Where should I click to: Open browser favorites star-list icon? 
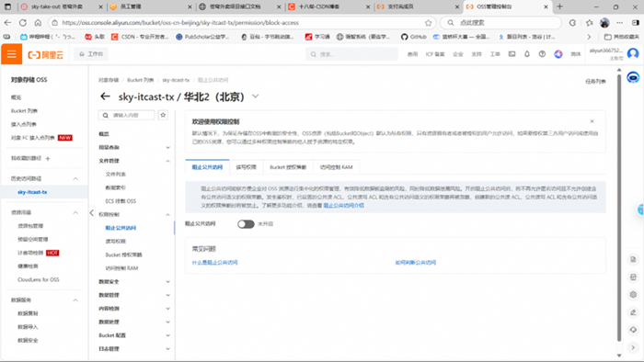pyautogui.click(x=590, y=23)
